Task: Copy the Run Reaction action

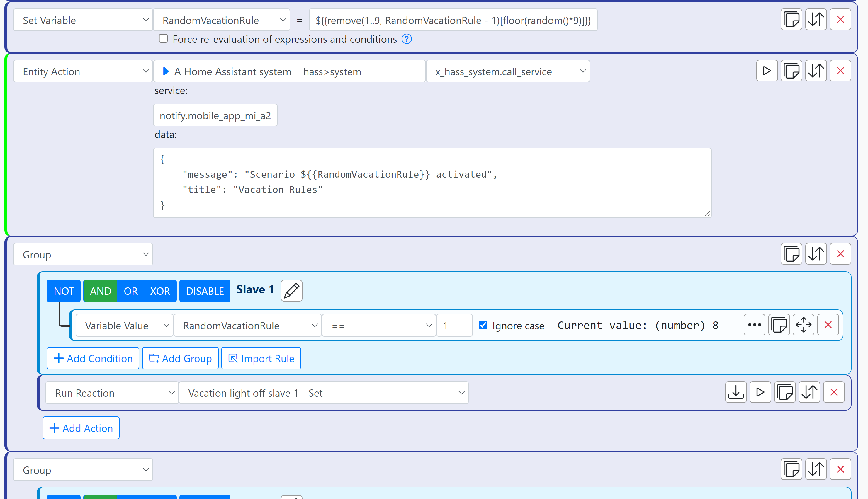Action: click(x=785, y=392)
